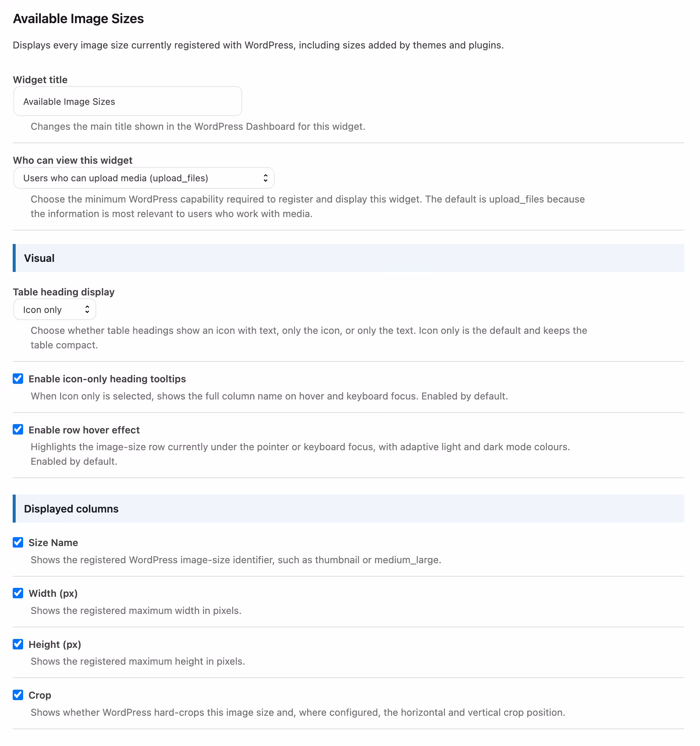The image size is (700, 746).
Task: Open the Table heading display dropdown
Action: coord(55,310)
